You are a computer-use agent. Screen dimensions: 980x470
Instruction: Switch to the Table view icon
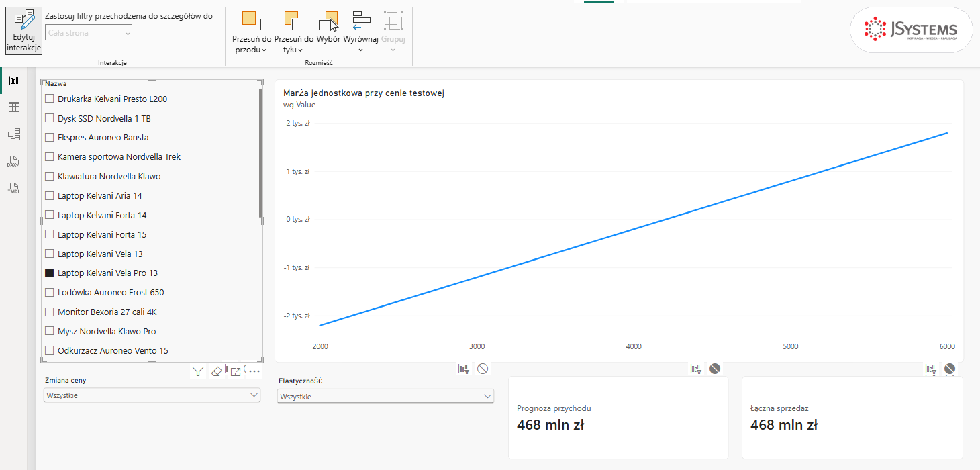(13, 107)
